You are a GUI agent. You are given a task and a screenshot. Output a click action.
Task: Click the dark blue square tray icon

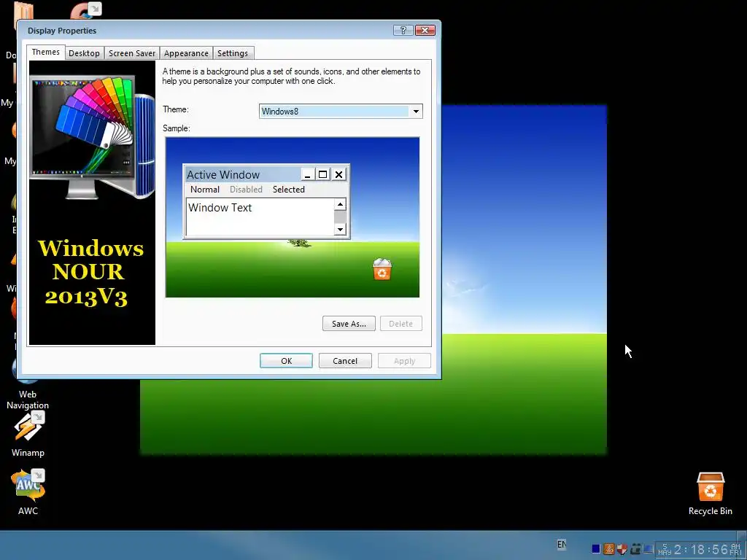click(x=595, y=549)
